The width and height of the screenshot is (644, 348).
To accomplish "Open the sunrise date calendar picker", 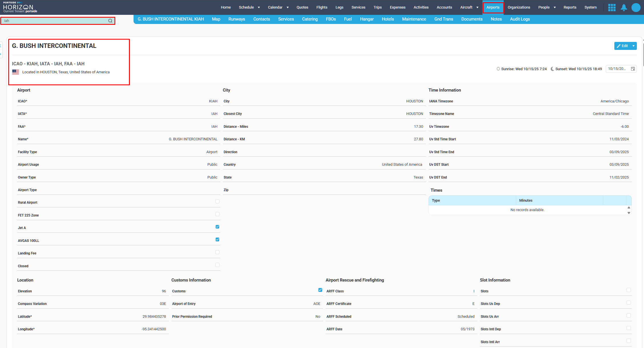I will tap(633, 69).
